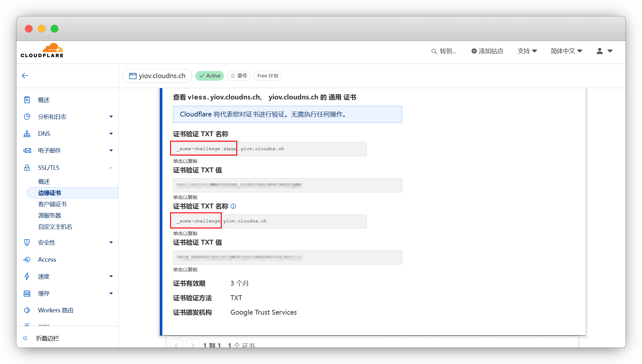Click the next page arrow in pagination

click(193, 345)
